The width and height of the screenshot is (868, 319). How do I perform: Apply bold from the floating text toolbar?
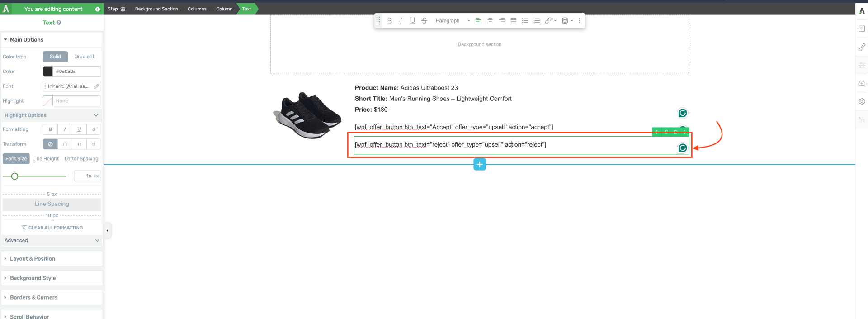click(x=389, y=21)
